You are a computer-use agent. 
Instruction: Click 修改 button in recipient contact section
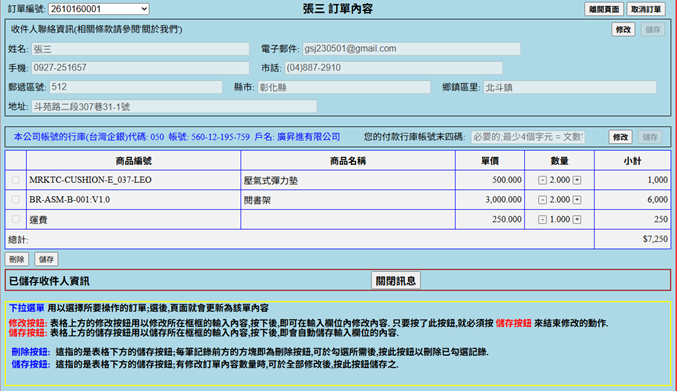(x=623, y=29)
